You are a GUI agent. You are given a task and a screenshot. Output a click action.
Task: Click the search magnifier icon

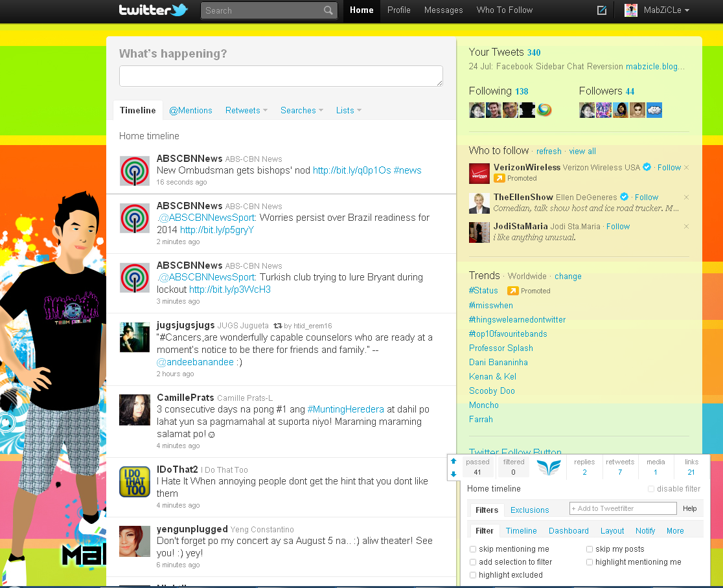(x=328, y=10)
